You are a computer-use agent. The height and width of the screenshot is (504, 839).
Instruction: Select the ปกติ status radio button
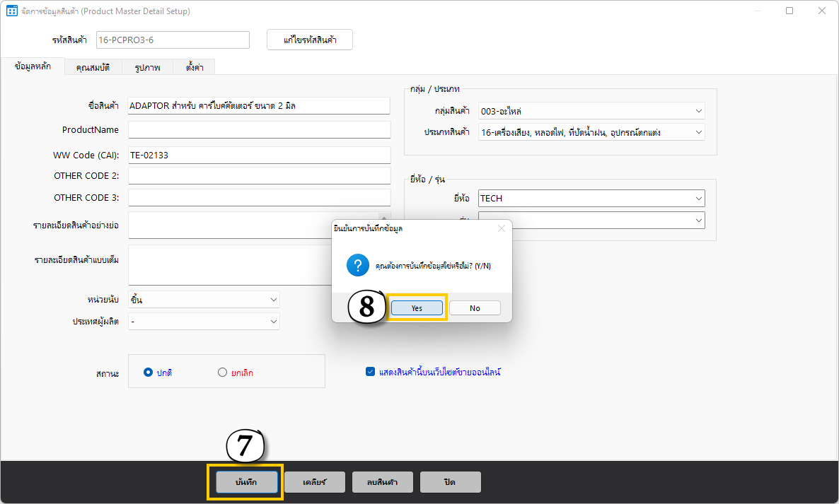click(x=148, y=373)
